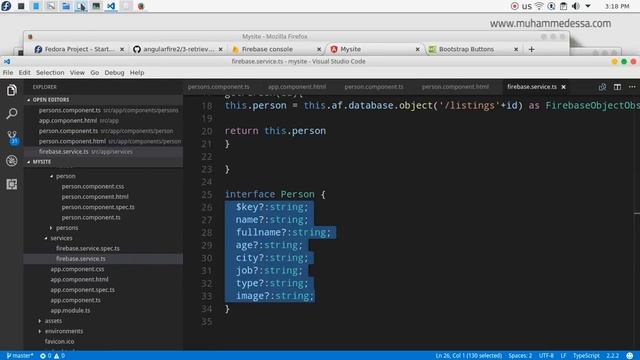Open person.component.spec.ts in the file tree
The width and height of the screenshot is (640, 360).
point(98,207)
